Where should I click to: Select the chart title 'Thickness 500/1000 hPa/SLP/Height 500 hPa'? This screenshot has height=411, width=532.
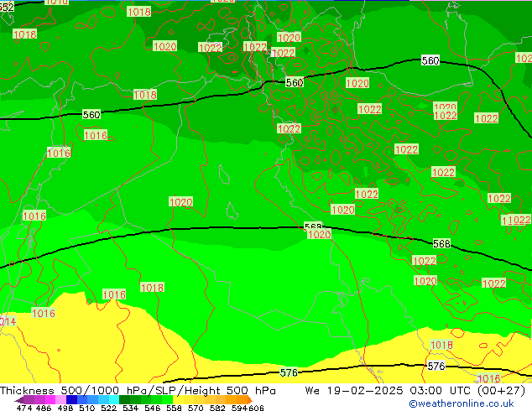pyautogui.click(x=138, y=391)
